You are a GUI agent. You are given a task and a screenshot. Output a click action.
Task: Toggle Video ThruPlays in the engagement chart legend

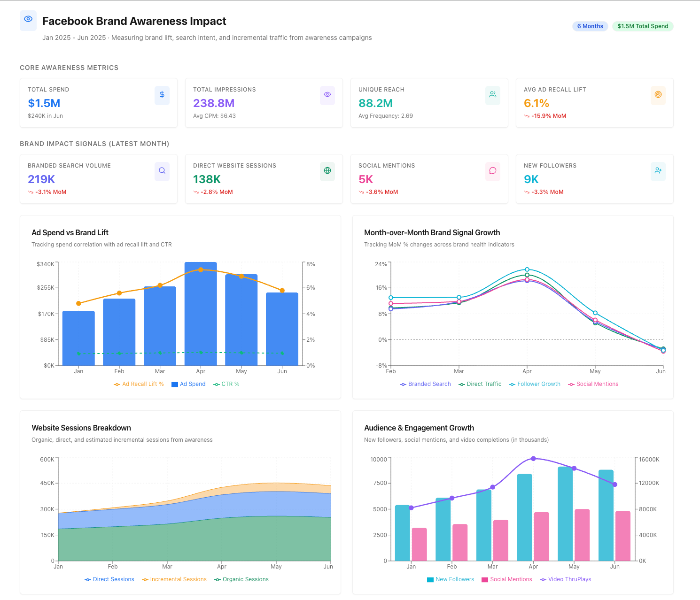coord(565,579)
